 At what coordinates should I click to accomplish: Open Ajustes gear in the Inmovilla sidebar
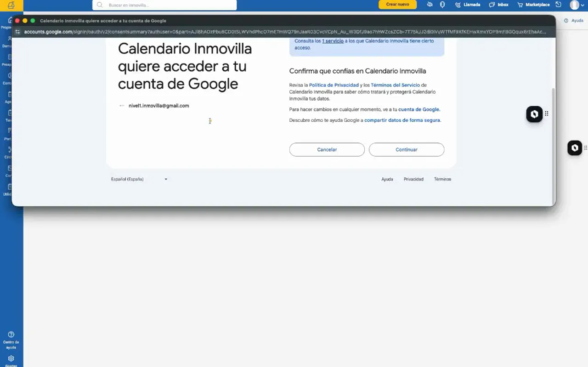(x=11, y=359)
